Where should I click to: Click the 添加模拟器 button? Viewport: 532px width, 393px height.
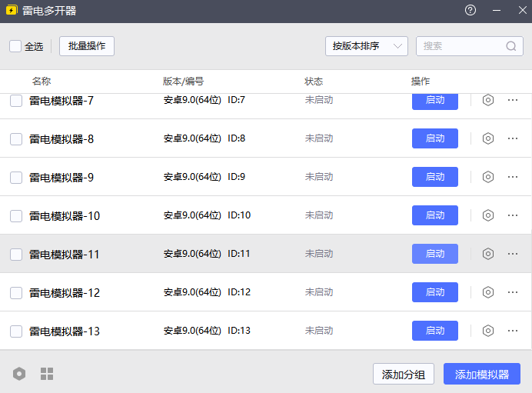(482, 375)
